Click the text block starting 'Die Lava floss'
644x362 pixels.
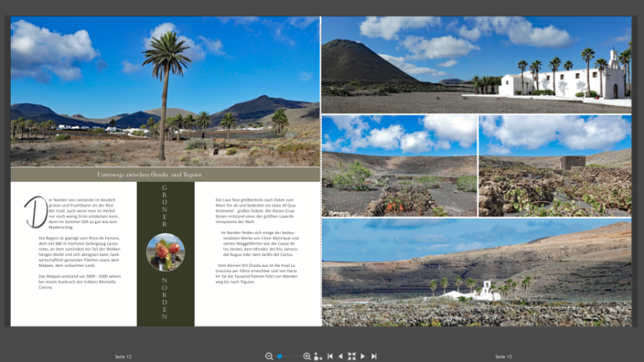point(256,209)
